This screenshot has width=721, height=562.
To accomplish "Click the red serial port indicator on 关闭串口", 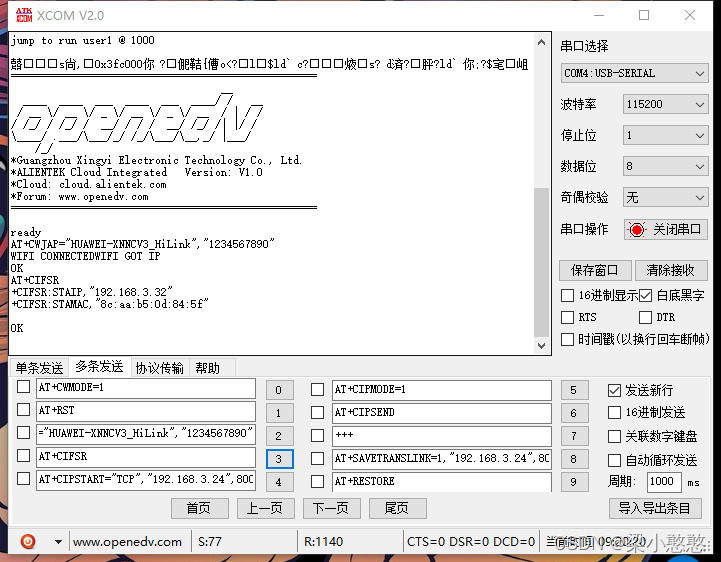I will click(x=637, y=229).
